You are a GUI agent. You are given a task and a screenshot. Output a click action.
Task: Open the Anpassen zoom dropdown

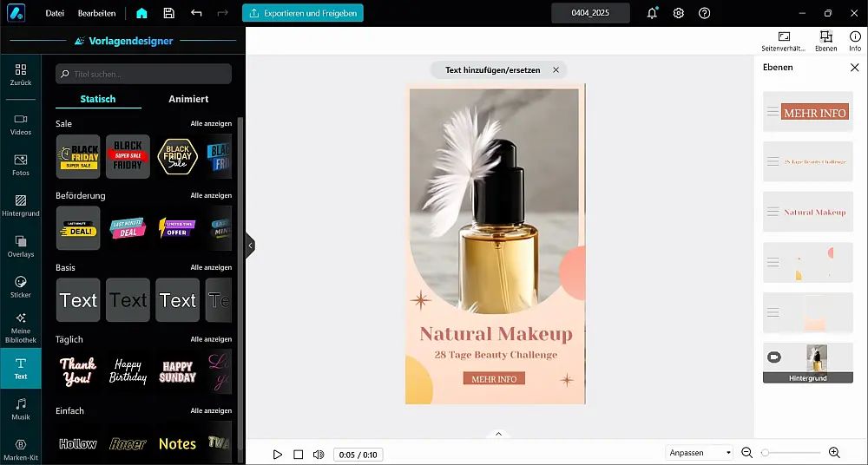tap(699, 453)
